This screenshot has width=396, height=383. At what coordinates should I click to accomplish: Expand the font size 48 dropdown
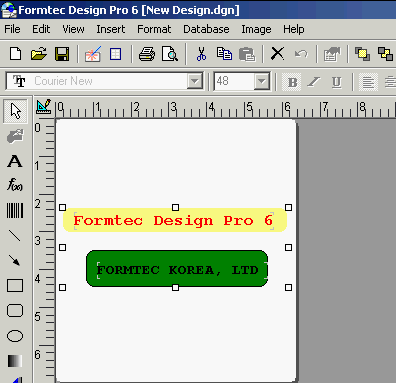point(262,81)
